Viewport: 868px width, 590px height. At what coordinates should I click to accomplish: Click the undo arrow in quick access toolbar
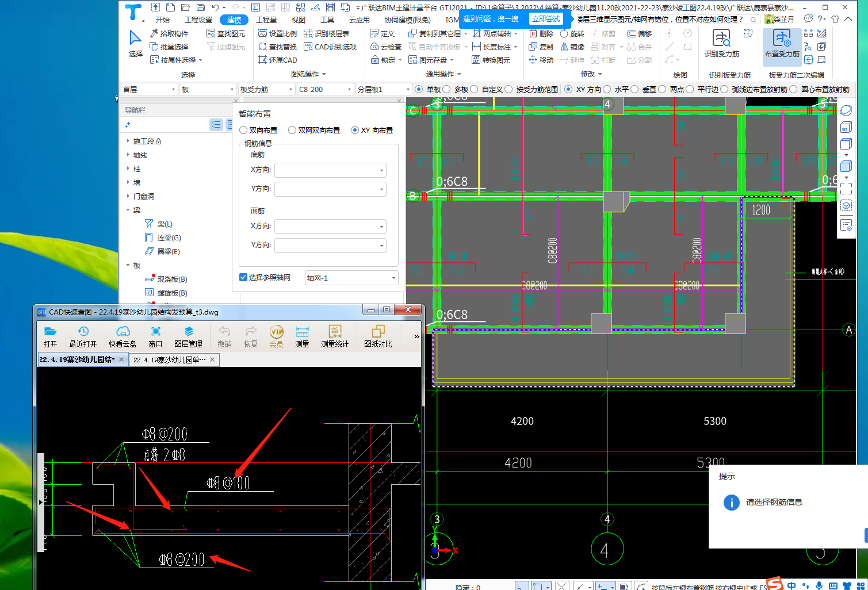click(x=216, y=7)
